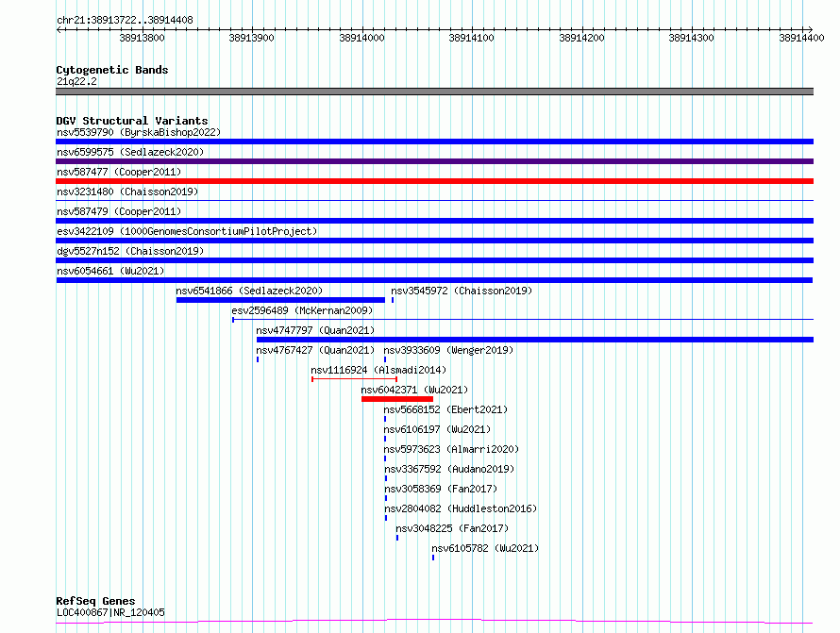Open the Cytogenetic Bands track heading
This screenshot has width=840, height=633.
pyautogui.click(x=112, y=70)
